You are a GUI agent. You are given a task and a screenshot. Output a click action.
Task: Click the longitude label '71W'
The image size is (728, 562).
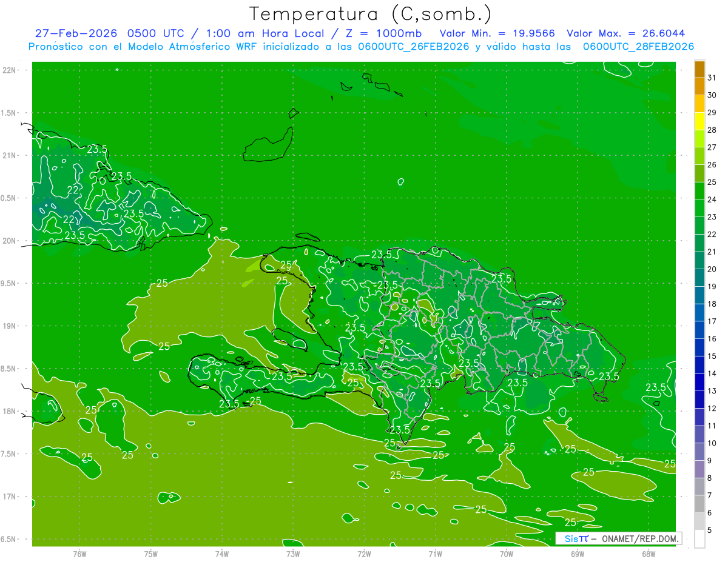[435, 554]
